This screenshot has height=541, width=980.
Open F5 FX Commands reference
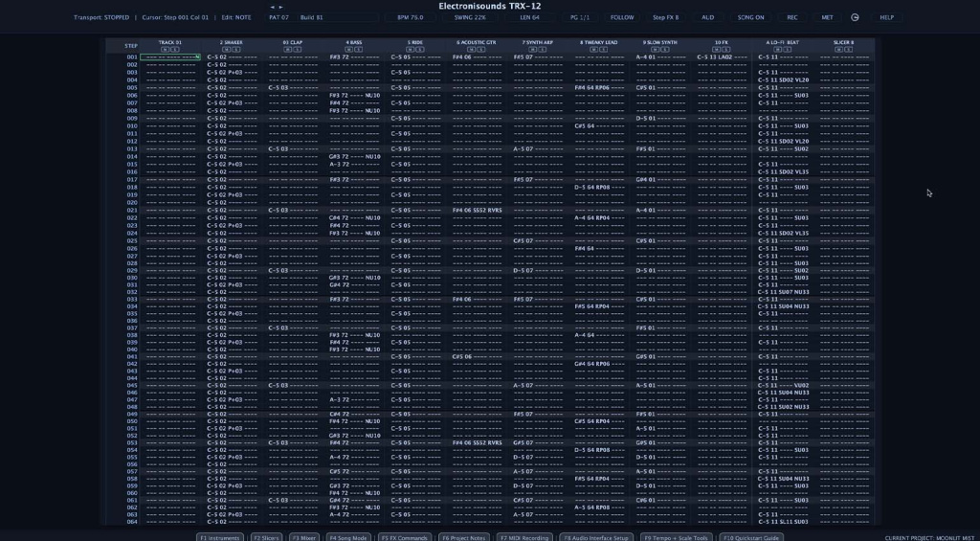click(404, 538)
